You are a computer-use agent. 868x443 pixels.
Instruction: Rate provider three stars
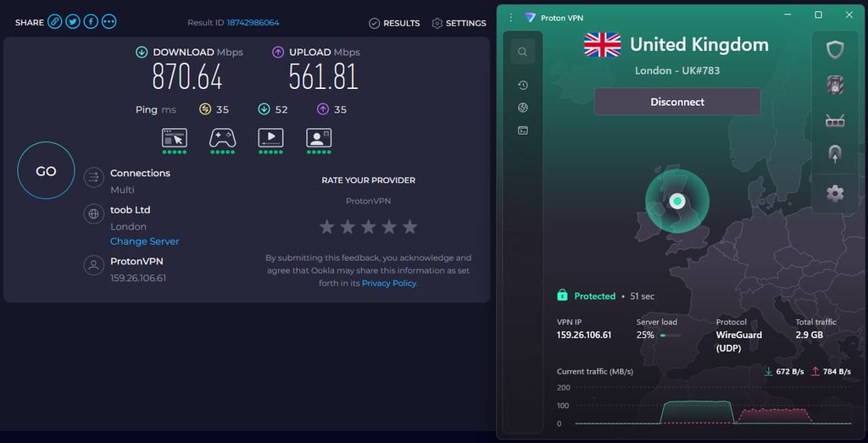click(x=368, y=227)
